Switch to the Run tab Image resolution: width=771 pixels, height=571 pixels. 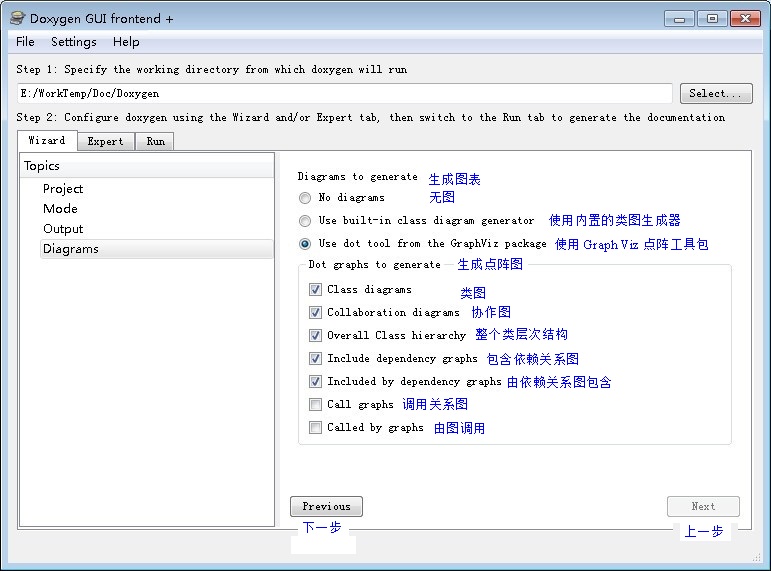click(x=155, y=142)
